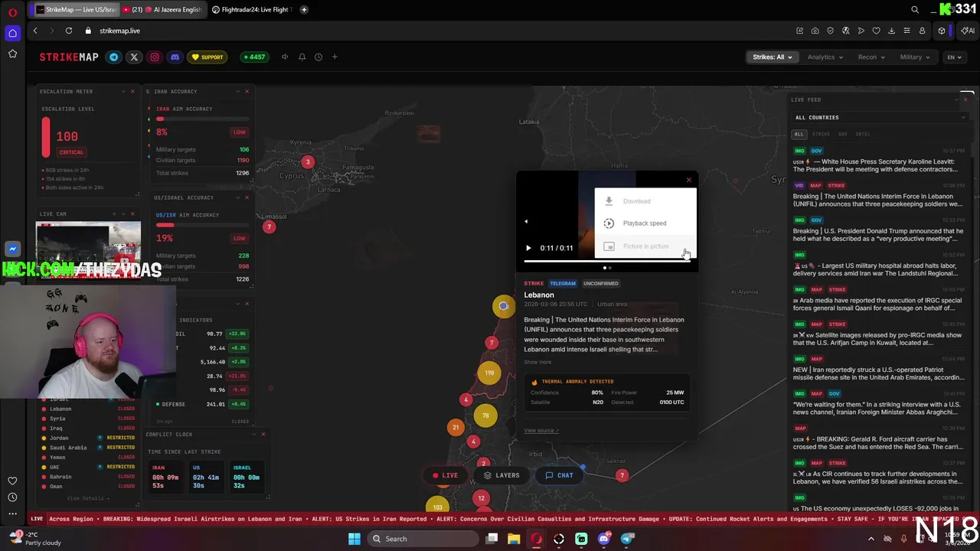The height and width of the screenshot is (551, 980).
Task: Play the Lebanon strike video
Action: [x=528, y=248]
